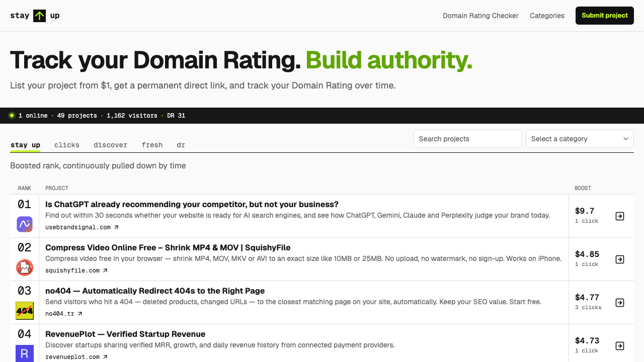Click the RANK column header
644x362 pixels.
click(25, 188)
